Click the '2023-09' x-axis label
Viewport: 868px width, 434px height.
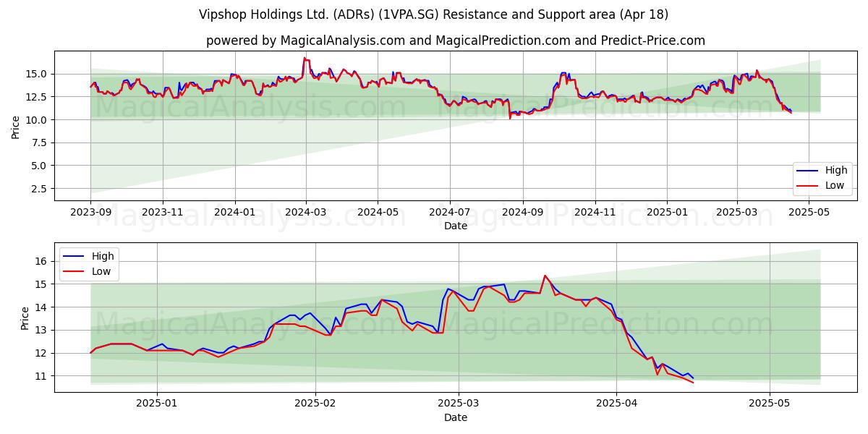pyautogui.click(x=90, y=213)
